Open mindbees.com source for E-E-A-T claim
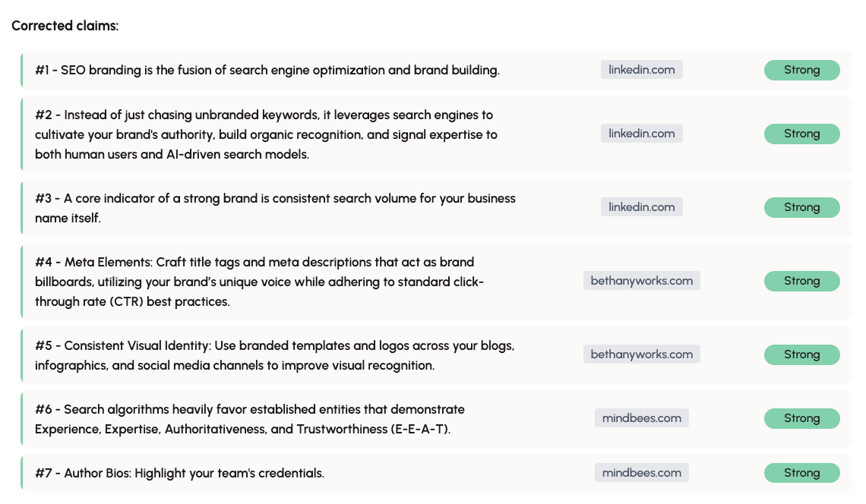This screenshot has width=866, height=504. [x=642, y=418]
